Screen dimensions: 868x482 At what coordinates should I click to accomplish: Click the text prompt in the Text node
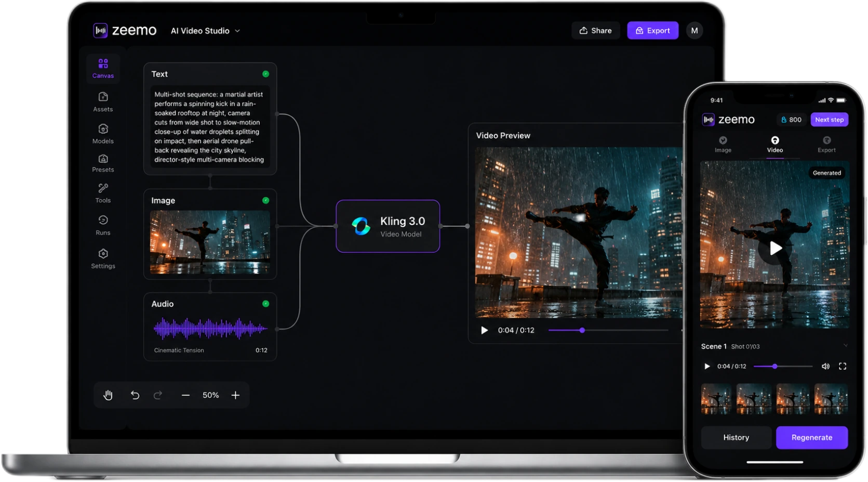[x=209, y=127]
